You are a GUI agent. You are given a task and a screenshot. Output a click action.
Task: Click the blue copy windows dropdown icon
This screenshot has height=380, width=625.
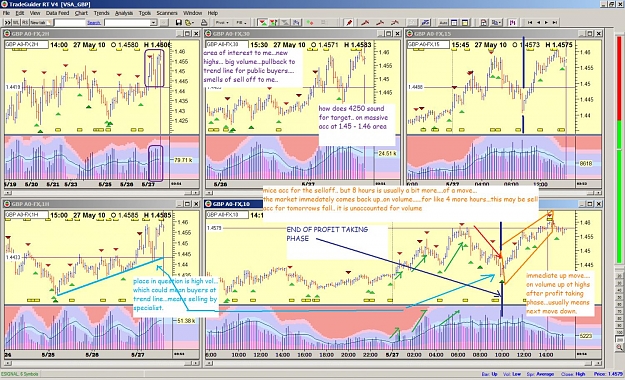click(497, 23)
